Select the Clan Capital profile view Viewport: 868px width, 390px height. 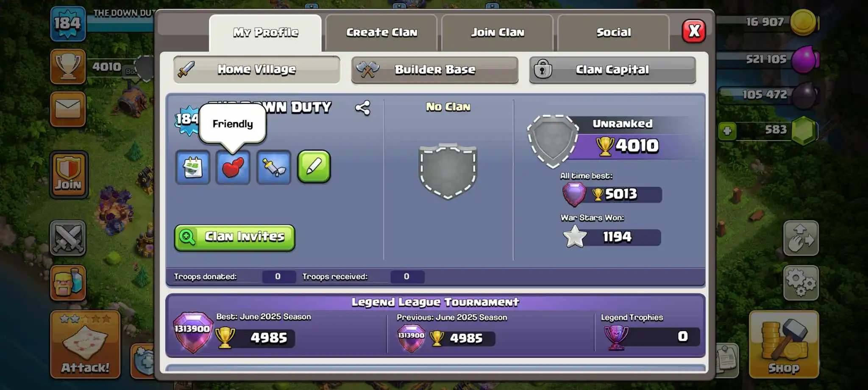[x=612, y=70]
